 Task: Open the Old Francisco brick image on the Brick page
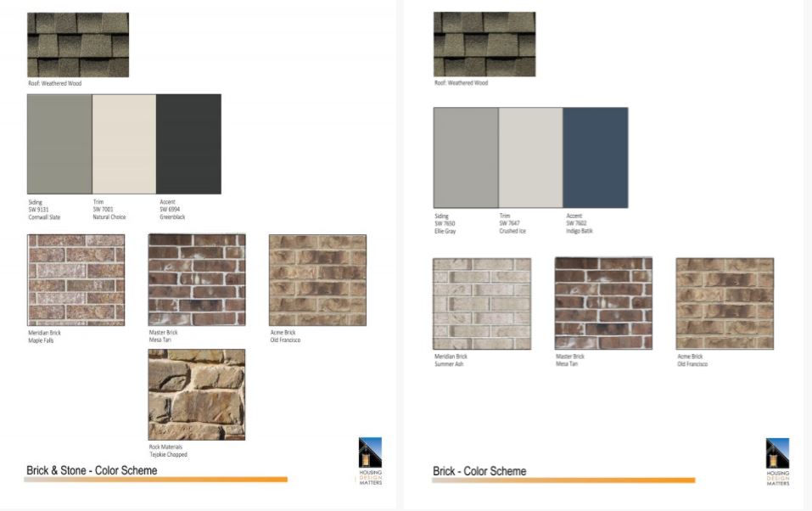[x=725, y=304]
